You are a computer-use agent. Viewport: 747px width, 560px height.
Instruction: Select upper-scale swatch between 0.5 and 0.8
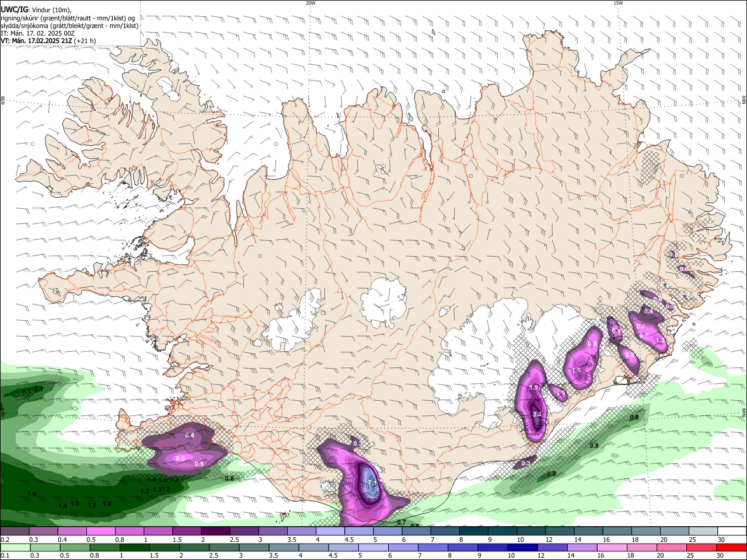coord(102,531)
